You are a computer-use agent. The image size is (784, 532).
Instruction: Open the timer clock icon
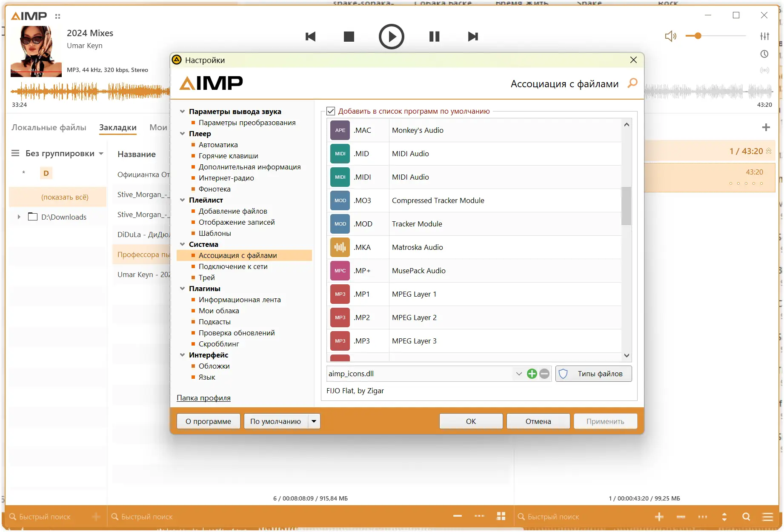pos(764,54)
